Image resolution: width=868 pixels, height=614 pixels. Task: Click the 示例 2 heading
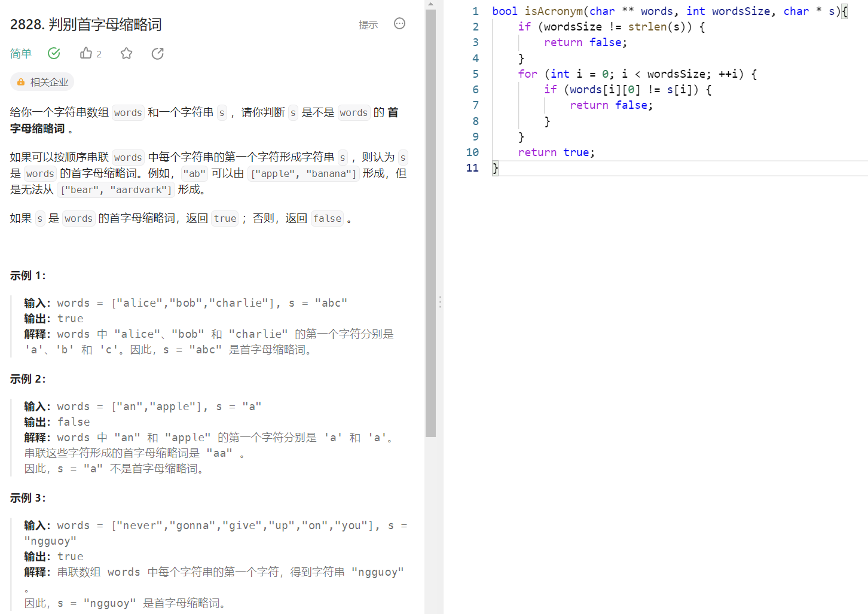coord(28,379)
